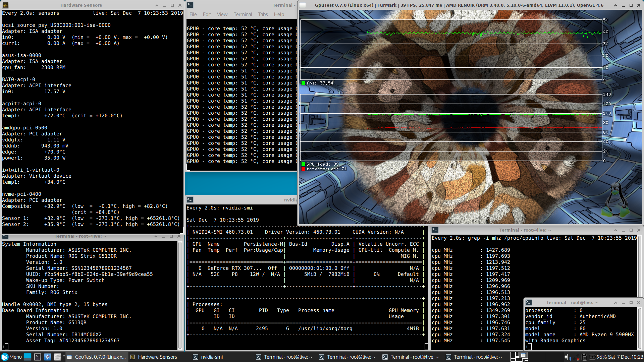644x362 pixels.
Task: Click the clipboard manager tray icon
Action: [584, 357]
